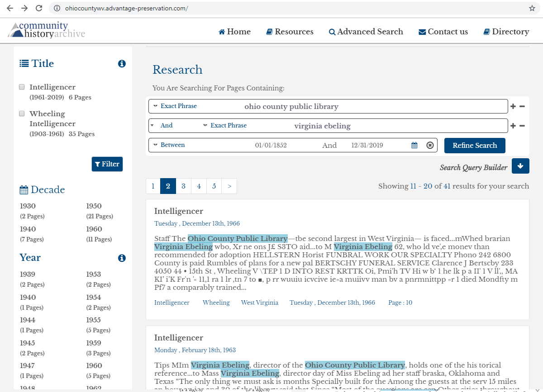Go to the Home menu item

click(234, 32)
